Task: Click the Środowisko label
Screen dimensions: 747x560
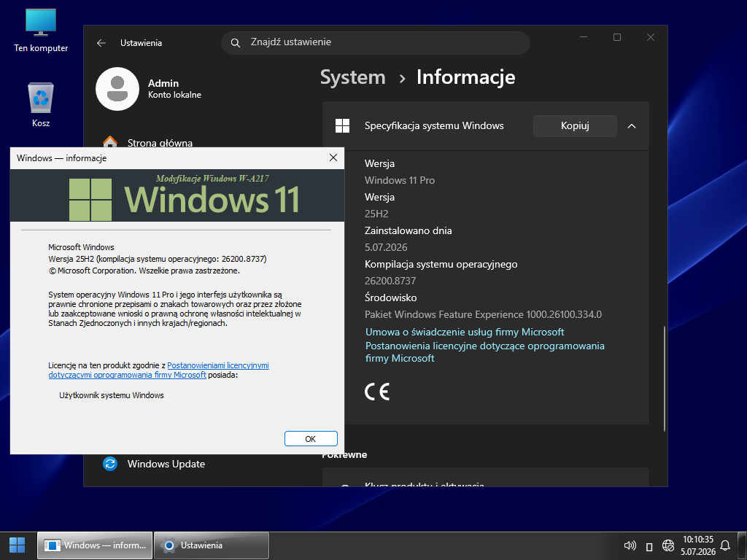Action: point(391,297)
